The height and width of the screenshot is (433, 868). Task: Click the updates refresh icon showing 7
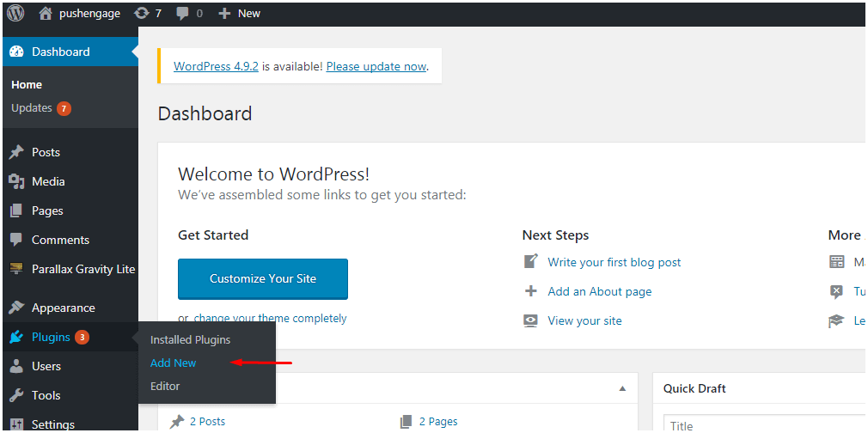click(x=142, y=13)
